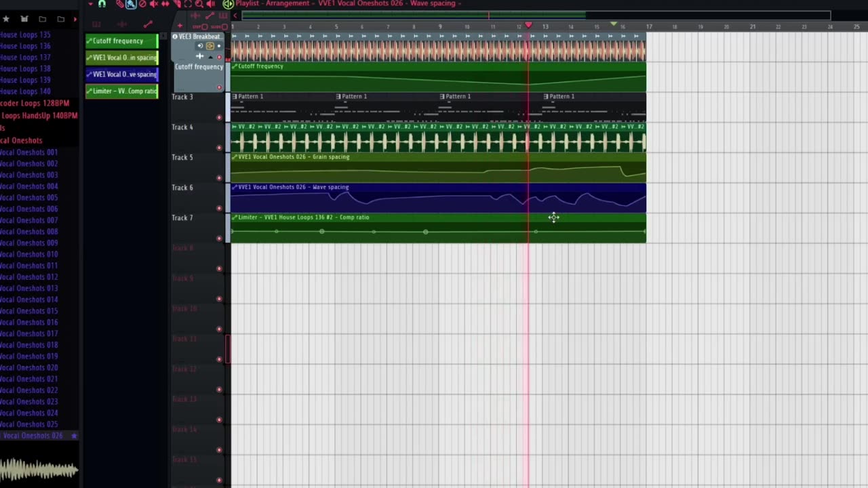Click playlist scroll left arrow
Image resolution: width=868 pixels, height=488 pixels.
(235, 16)
